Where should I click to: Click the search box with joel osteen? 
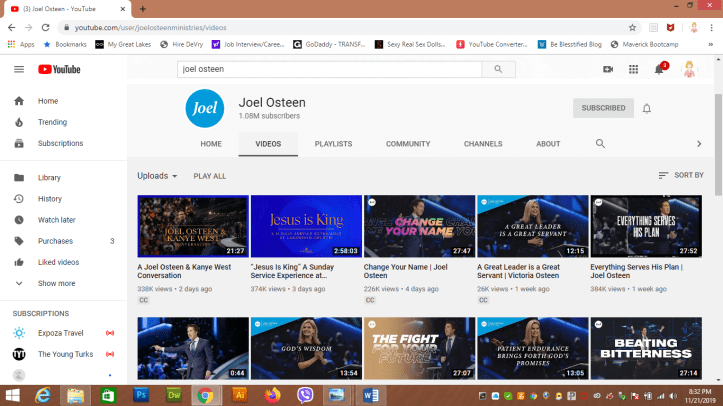pyautogui.click(x=329, y=69)
